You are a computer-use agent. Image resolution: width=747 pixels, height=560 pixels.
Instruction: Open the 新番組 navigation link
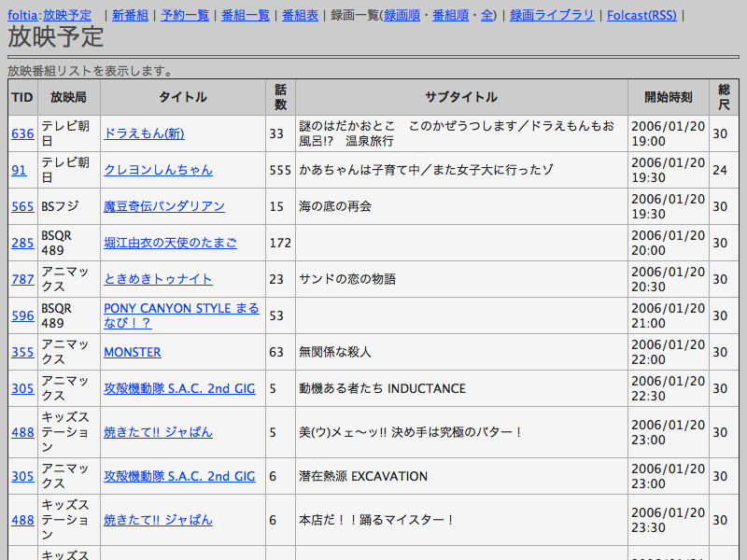(130, 15)
